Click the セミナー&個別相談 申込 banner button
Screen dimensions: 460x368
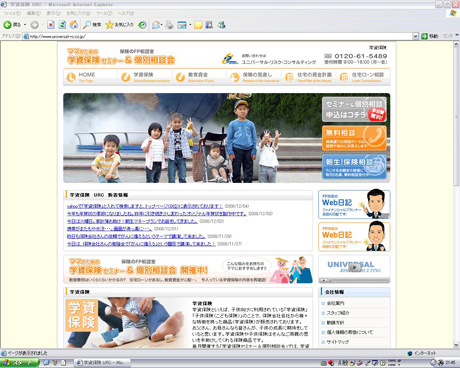click(354, 109)
